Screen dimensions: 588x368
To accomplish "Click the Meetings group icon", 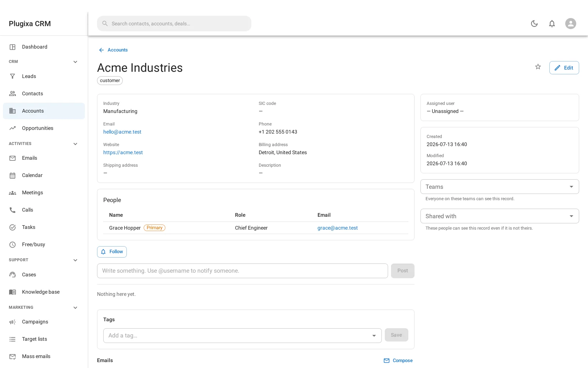I will (12, 192).
